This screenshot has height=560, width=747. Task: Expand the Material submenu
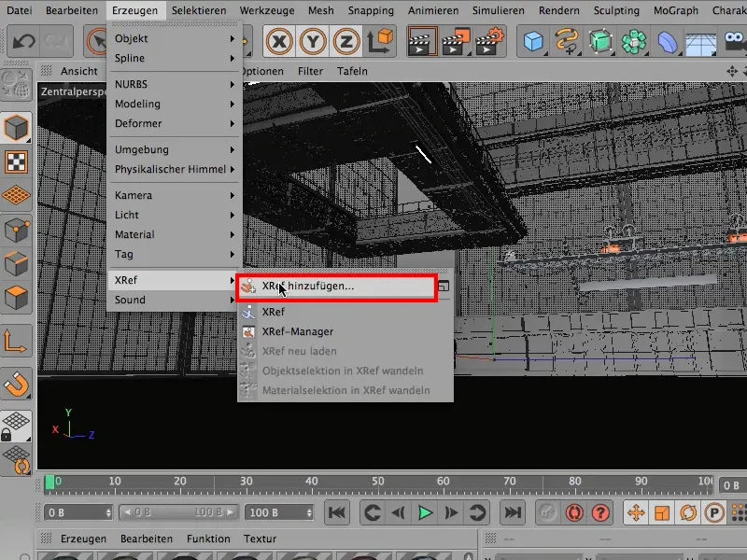[175, 234]
